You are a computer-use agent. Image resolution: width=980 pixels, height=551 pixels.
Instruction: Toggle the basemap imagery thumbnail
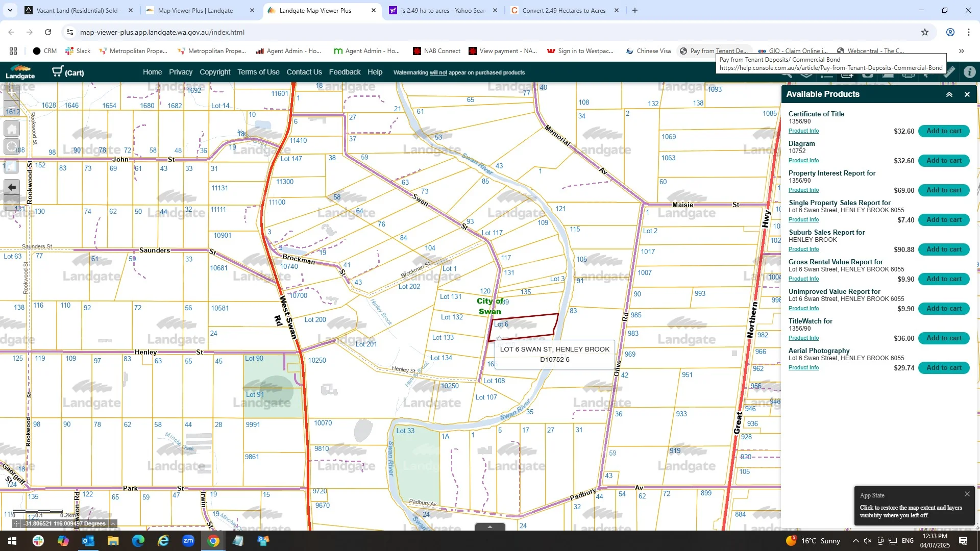tap(12, 166)
